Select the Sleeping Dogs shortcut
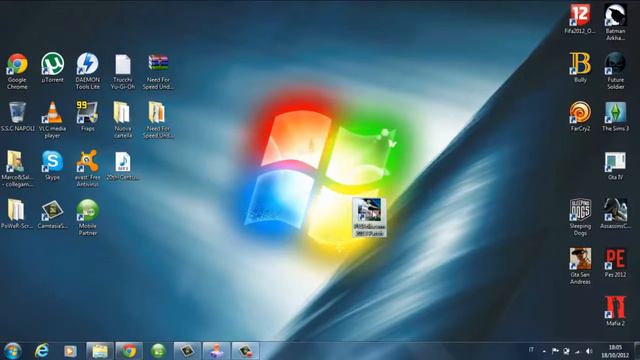 click(580, 217)
